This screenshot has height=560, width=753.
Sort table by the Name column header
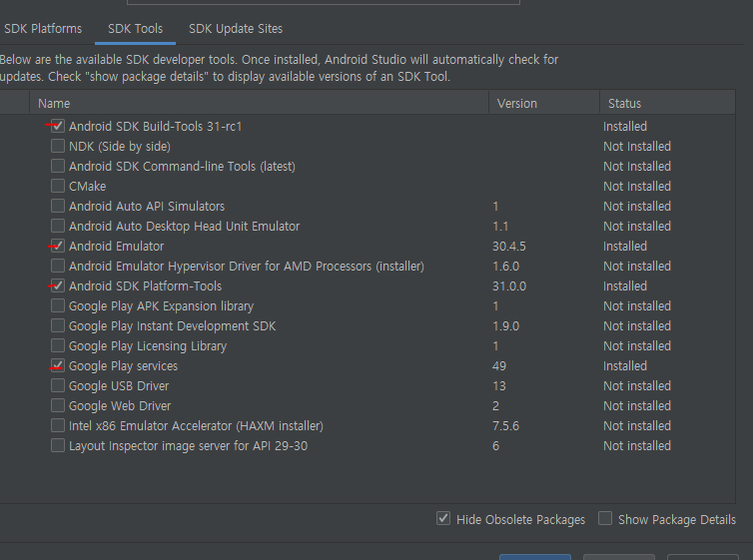(260, 103)
